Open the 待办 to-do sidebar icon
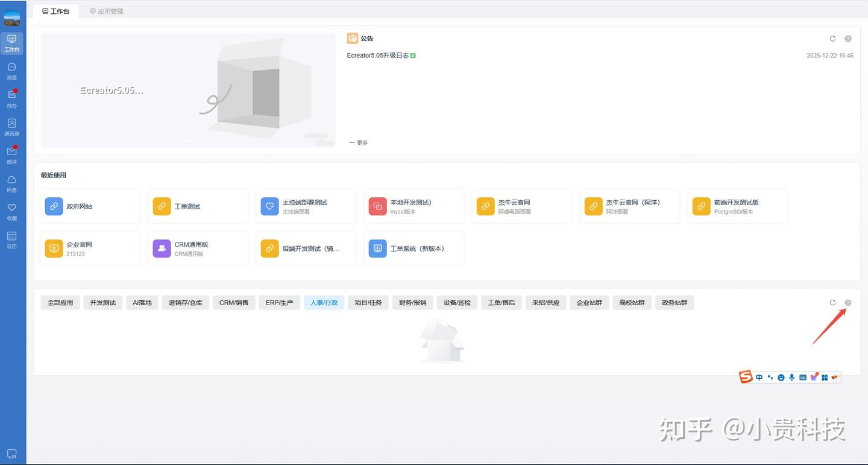Viewport: 868px width, 465px height. pos(11,99)
